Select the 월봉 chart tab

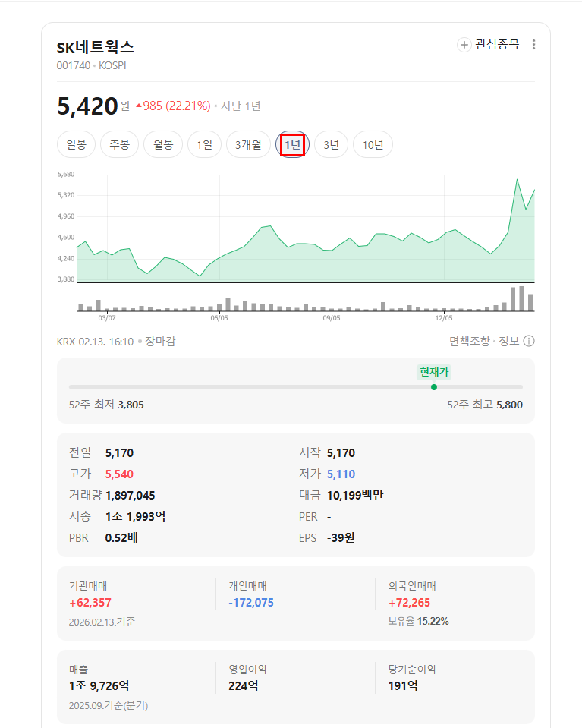[163, 145]
